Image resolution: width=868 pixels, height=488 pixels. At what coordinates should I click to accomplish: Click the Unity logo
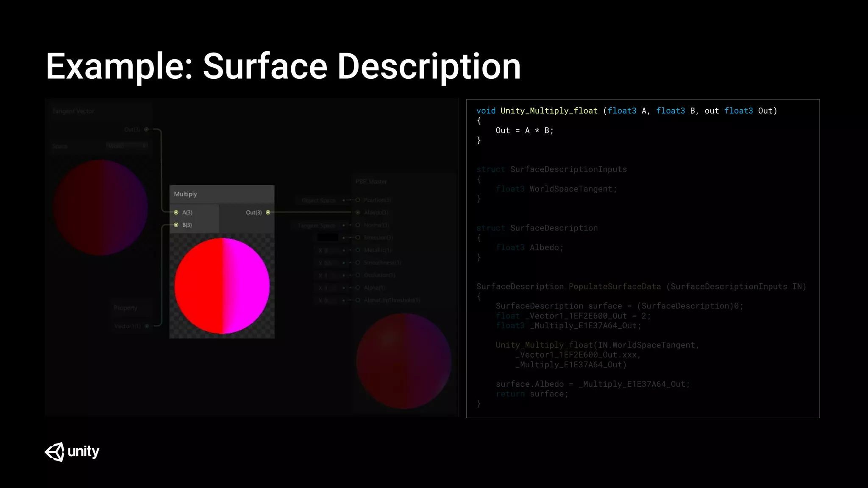tap(72, 452)
